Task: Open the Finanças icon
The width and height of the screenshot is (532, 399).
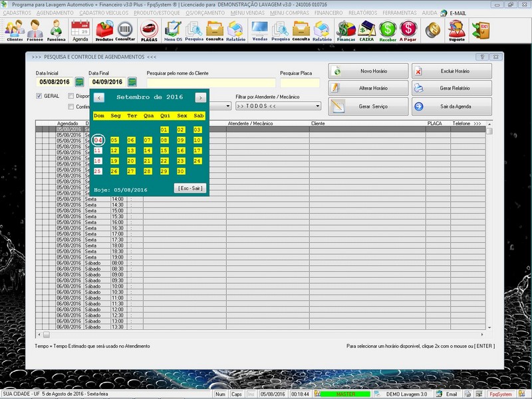Action: click(x=346, y=31)
